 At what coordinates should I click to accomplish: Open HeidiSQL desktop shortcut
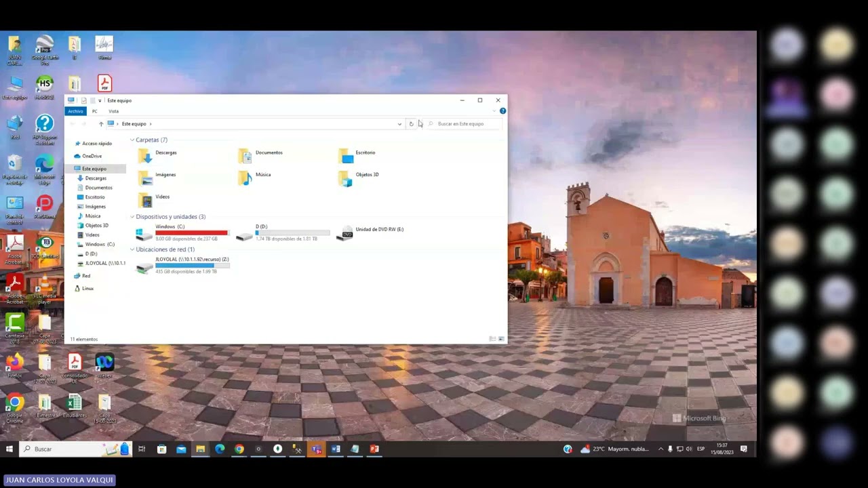coord(45,88)
